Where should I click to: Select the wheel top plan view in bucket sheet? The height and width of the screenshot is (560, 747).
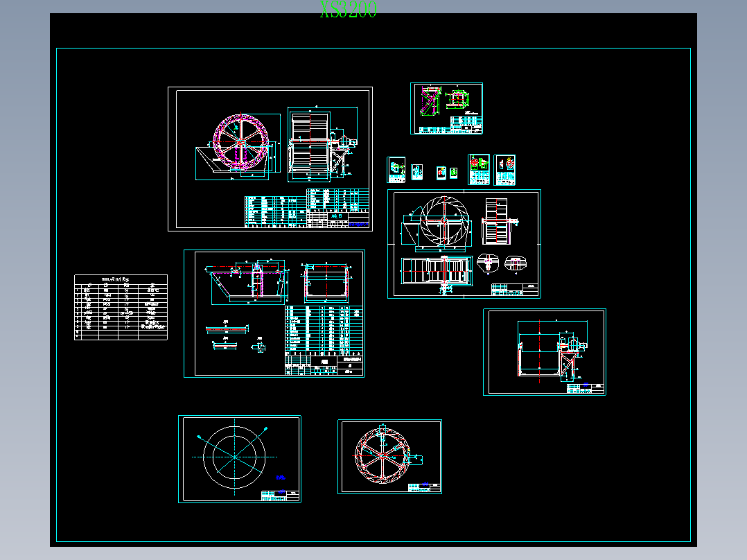click(x=437, y=271)
